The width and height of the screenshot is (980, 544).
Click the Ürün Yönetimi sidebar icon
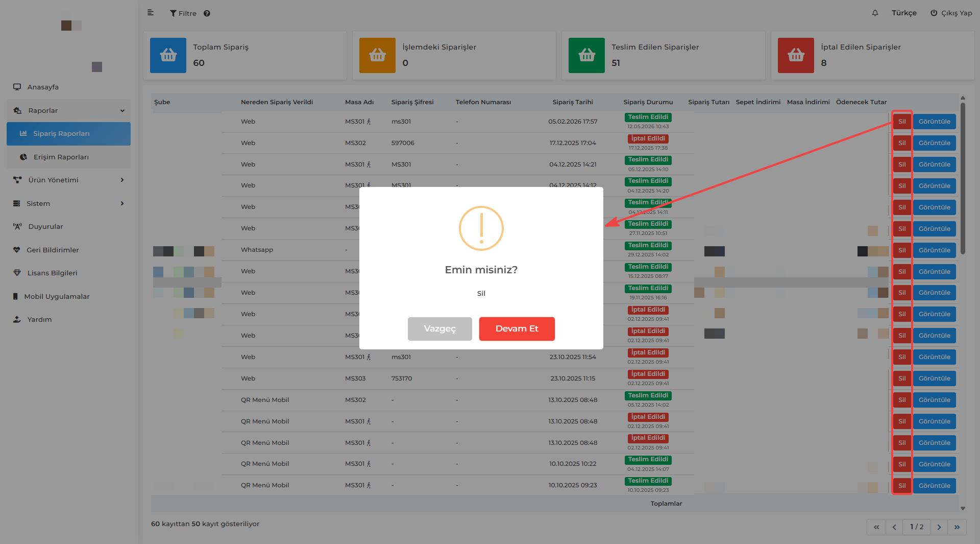[x=17, y=180]
